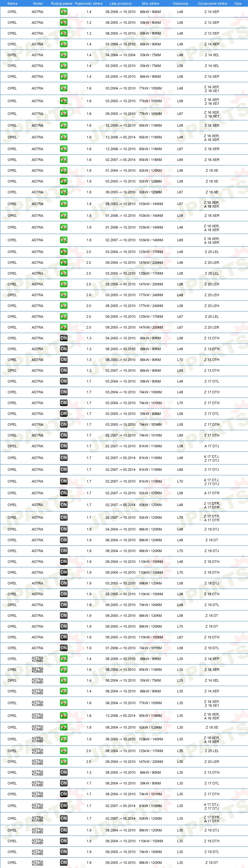This screenshot has width=248, height=868.
Task: Click the 'Rodzaj paliwa' column header
Action: (62, 3)
